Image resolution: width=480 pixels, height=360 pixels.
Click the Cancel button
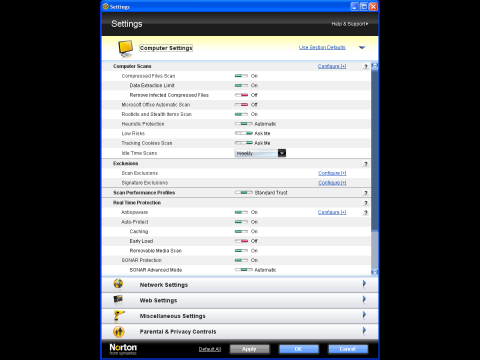coord(348,349)
